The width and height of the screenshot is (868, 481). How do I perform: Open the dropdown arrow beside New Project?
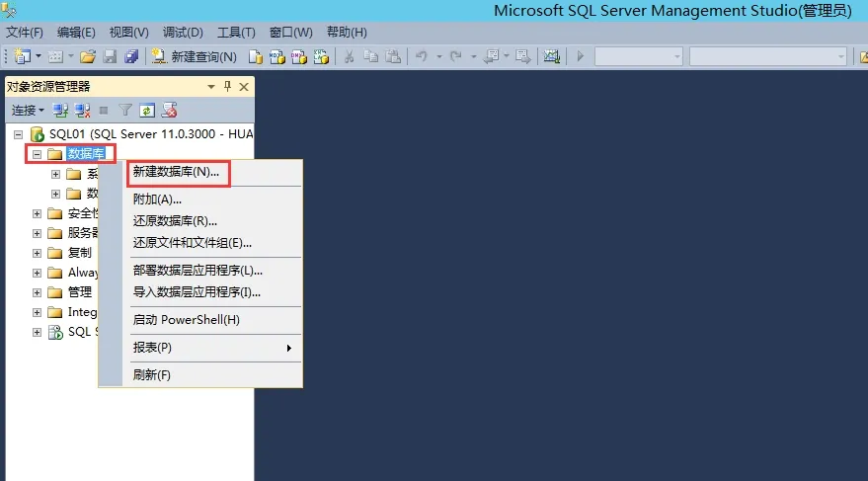pos(39,56)
